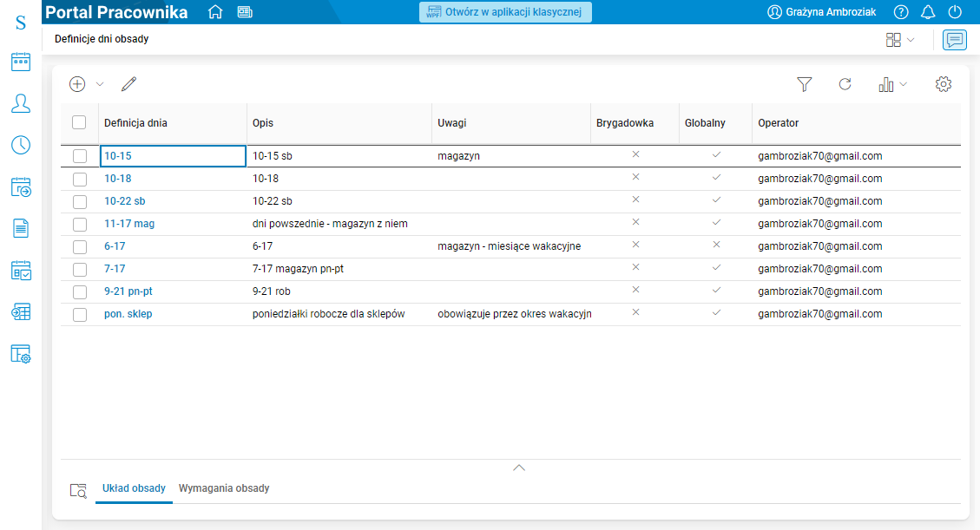Open the table grid sidebar icon
Viewport: 980px width, 530px height.
click(21, 312)
